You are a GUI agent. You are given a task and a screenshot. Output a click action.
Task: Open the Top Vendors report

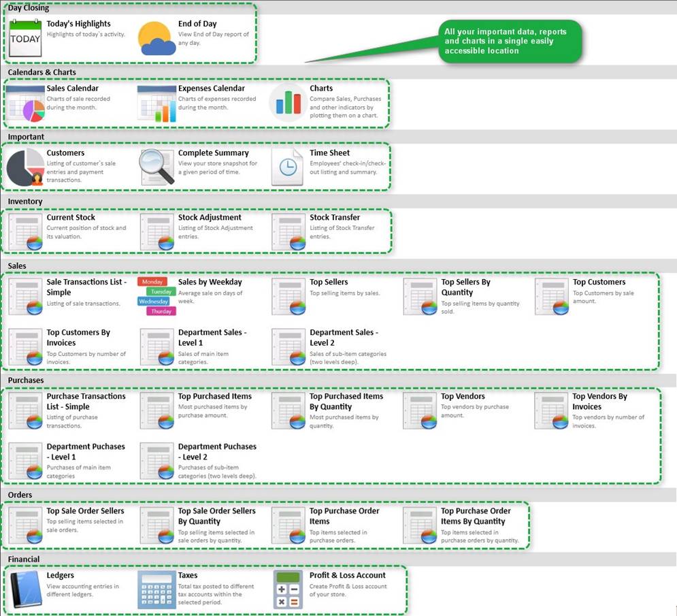click(463, 396)
